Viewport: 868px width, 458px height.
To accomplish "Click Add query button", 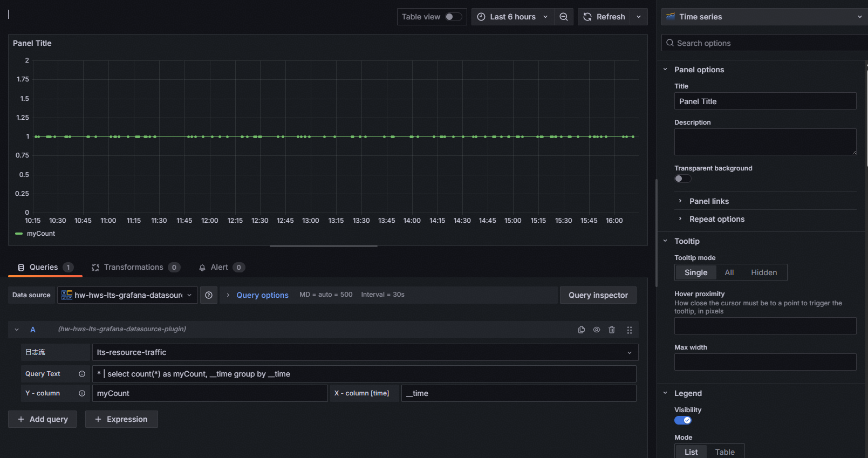I will [x=42, y=419].
